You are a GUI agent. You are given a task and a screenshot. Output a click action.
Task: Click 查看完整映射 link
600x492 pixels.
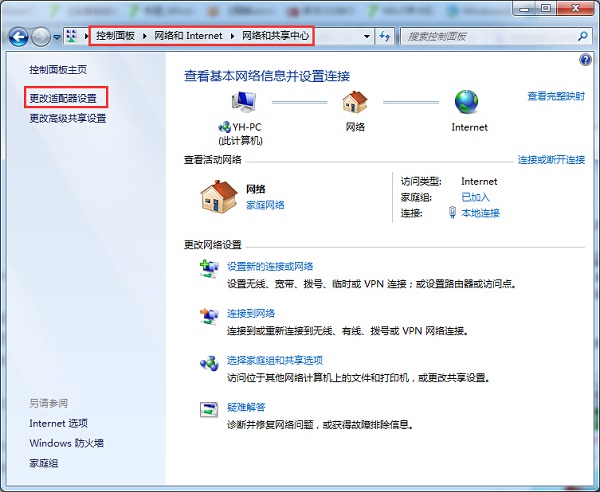[556, 96]
